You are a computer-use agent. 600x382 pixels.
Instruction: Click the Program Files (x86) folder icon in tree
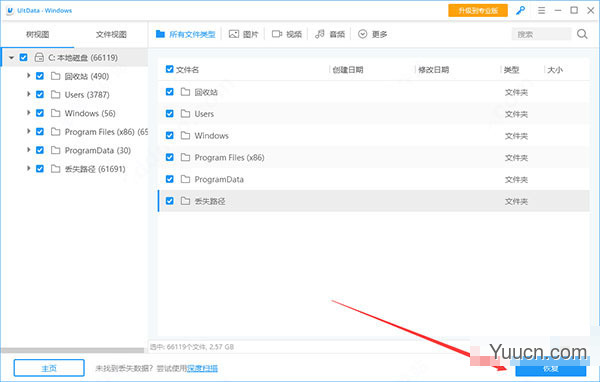[x=55, y=132]
